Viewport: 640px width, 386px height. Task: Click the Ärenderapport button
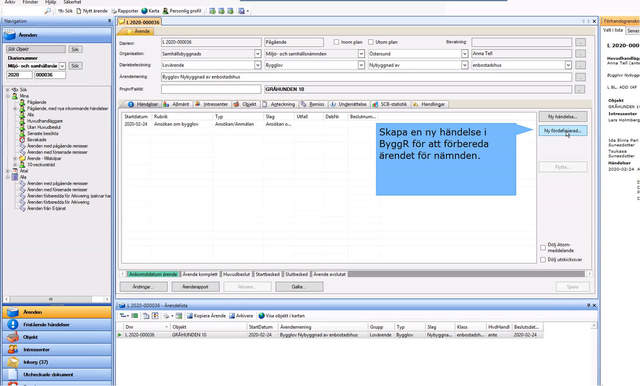coord(196,287)
